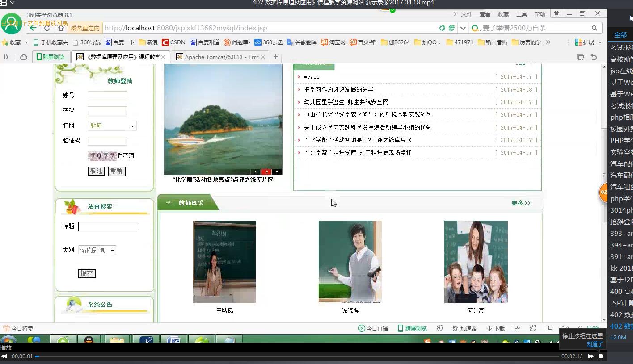Expand the menu bar chevron before 文件
Viewport: 633px width, 364px height.
[455, 14]
